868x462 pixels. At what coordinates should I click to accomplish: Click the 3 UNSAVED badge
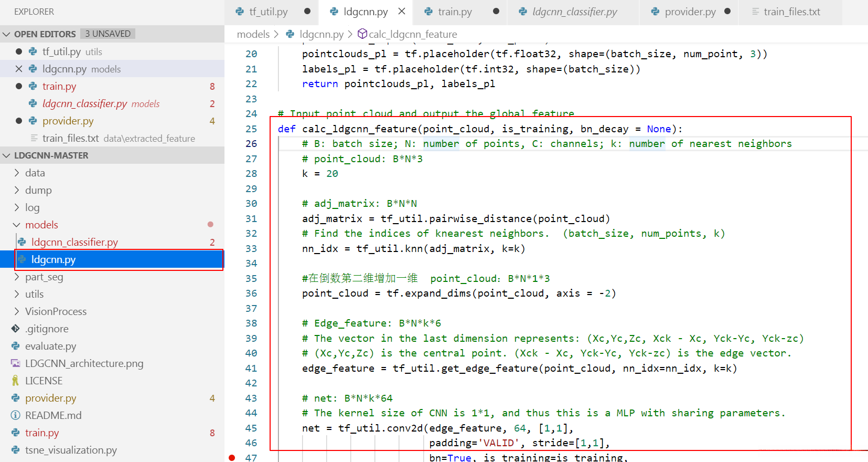pos(108,34)
